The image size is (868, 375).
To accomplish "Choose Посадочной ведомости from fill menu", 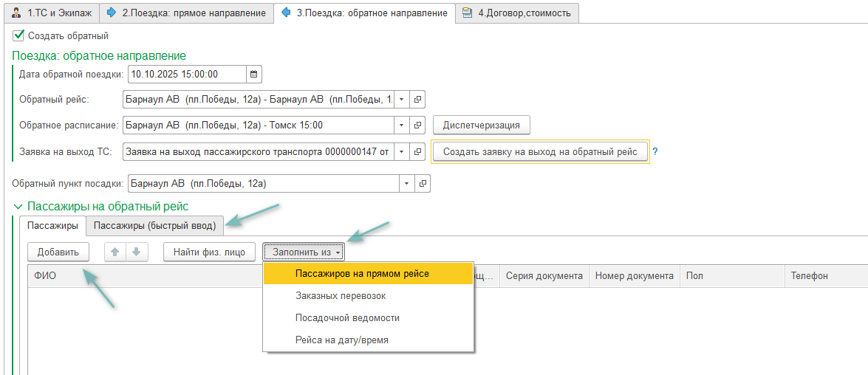I will [347, 318].
